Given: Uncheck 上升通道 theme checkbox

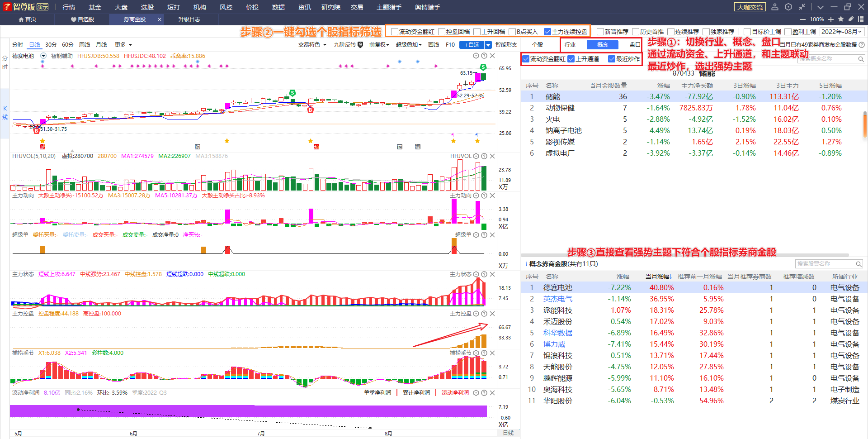Looking at the screenshot, I should (571, 59).
